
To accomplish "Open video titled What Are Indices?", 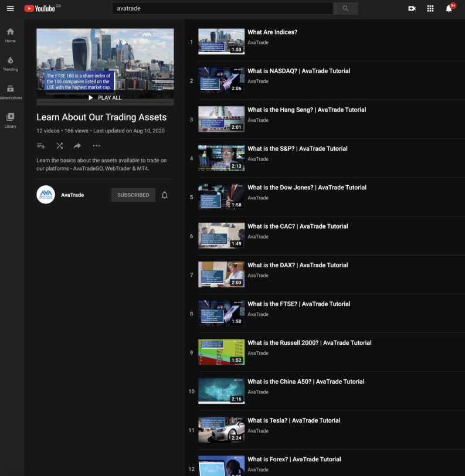I will [x=272, y=32].
